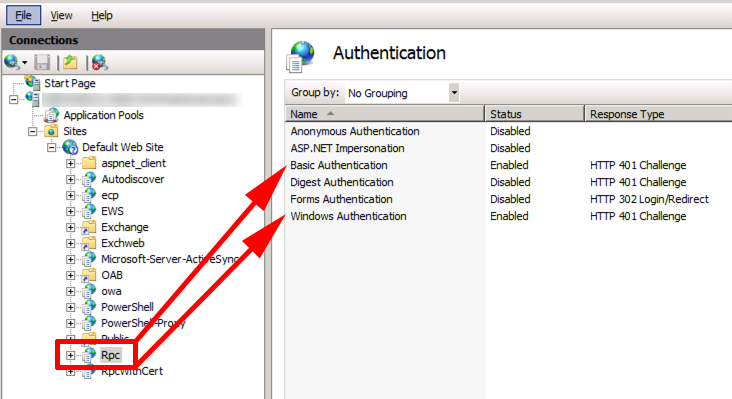Expand the aspnet_client folder

pyautogui.click(x=70, y=163)
